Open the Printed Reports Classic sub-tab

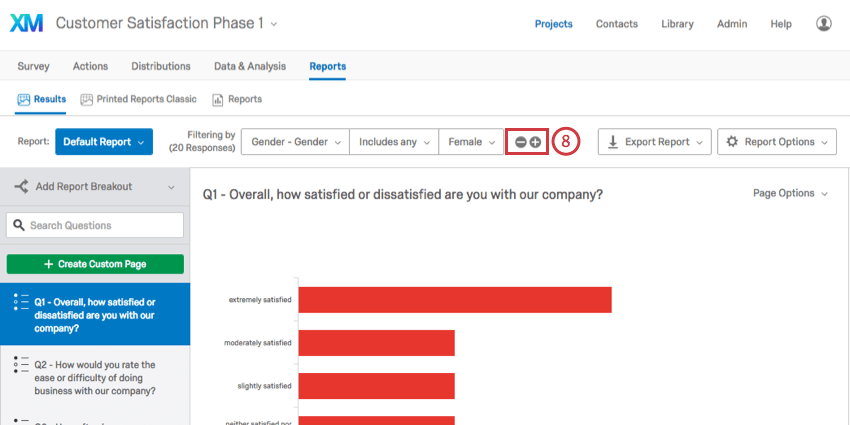pos(138,99)
